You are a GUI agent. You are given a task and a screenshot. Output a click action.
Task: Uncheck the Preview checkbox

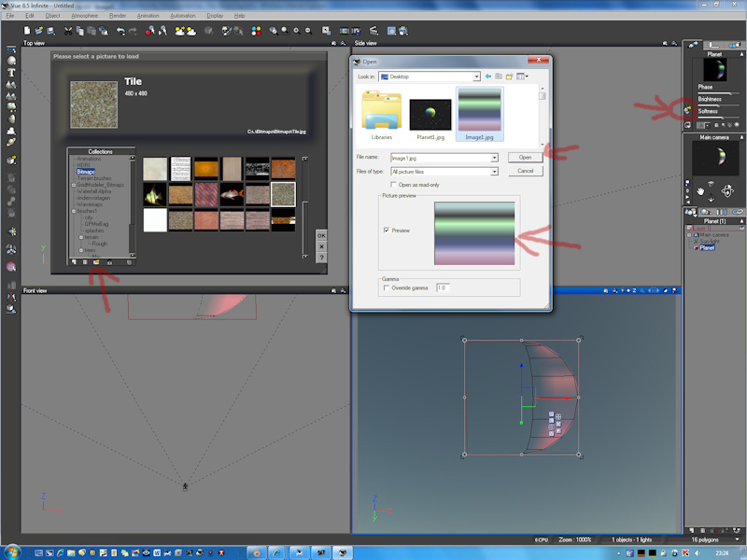(387, 230)
